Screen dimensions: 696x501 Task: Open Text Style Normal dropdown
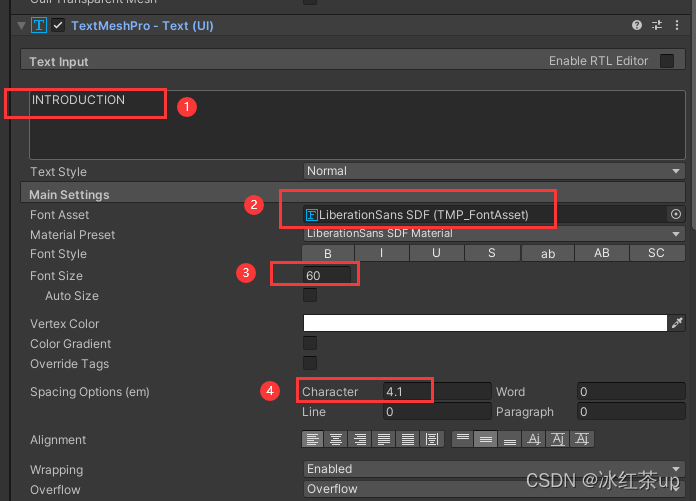(x=494, y=171)
